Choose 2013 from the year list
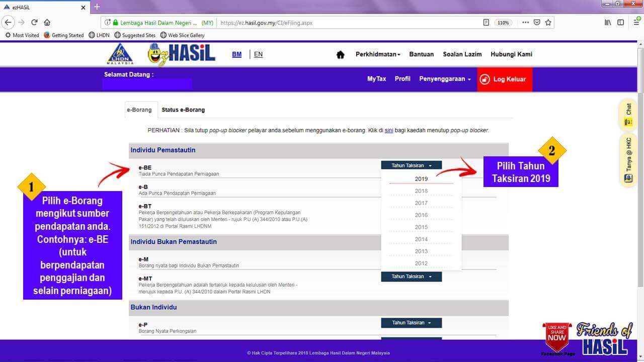The height and width of the screenshot is (362, 644). (x=421, y=251)
